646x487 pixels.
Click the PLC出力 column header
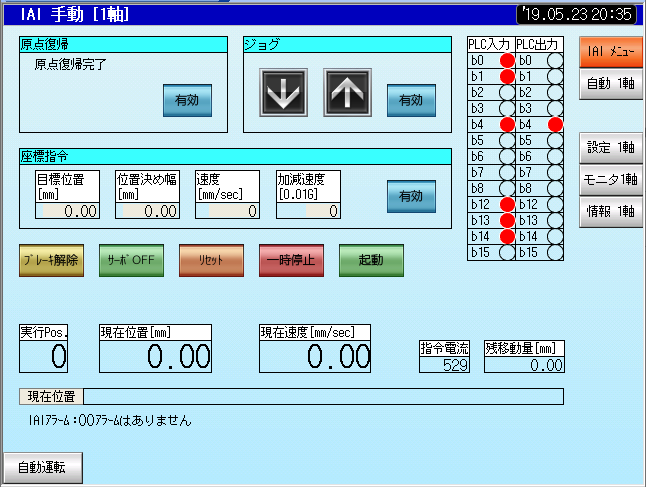539,44
